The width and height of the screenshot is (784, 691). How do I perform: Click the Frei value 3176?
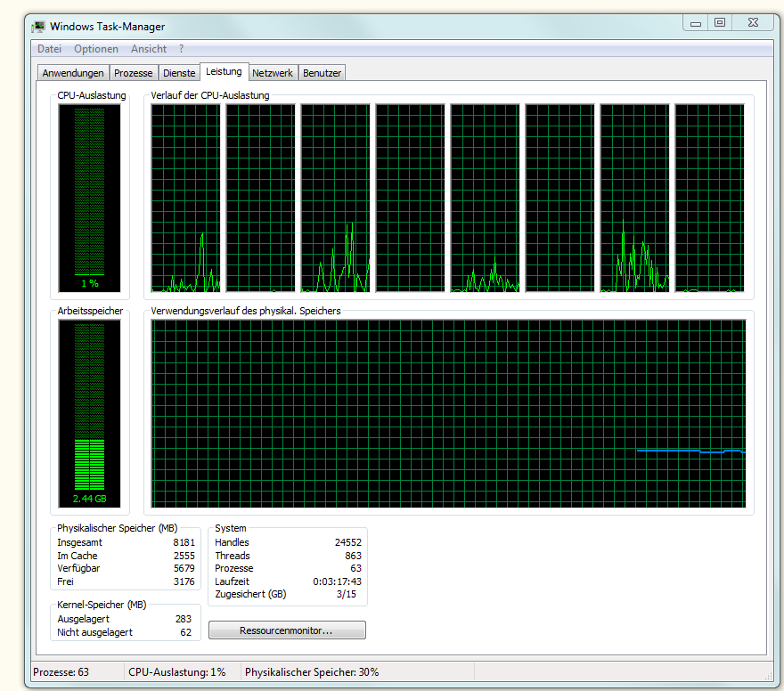point(184,581)
